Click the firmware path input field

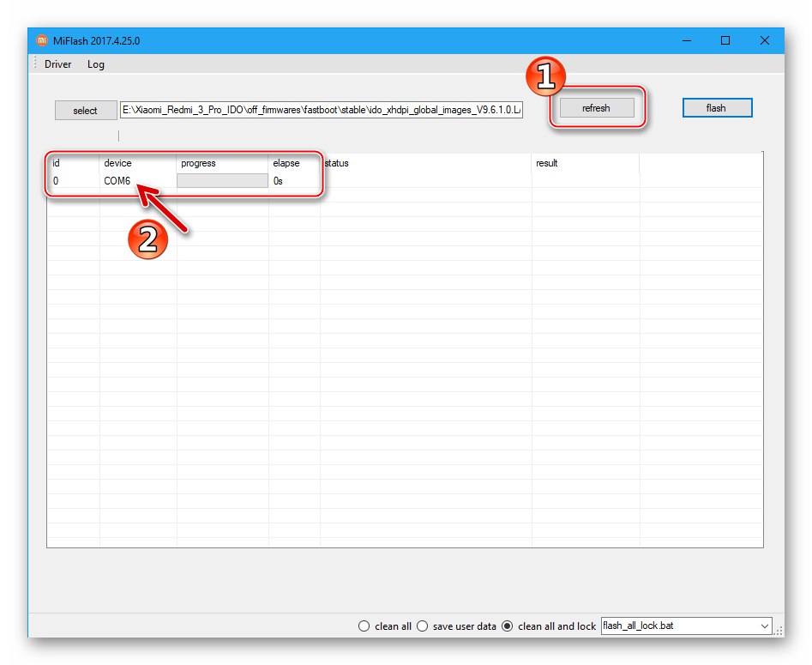coord(321,110)
